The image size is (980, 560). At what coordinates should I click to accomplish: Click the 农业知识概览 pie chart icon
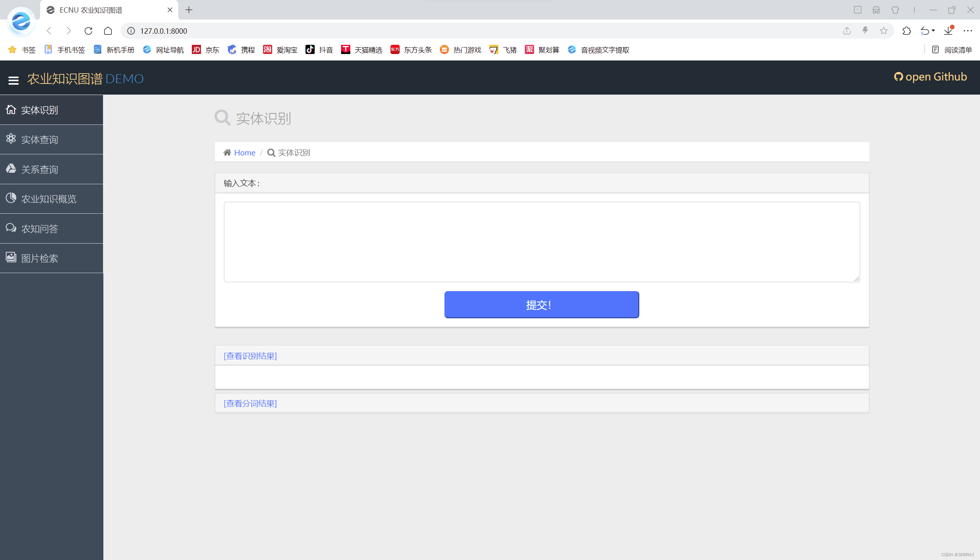(11, 198)
